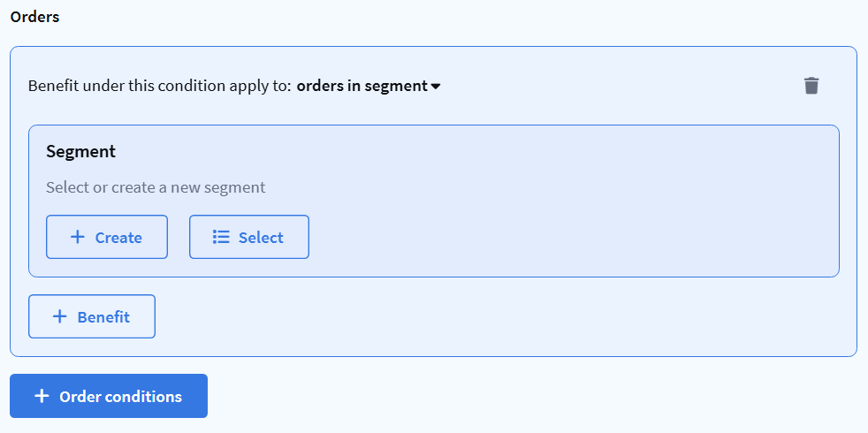Click the 'Orders' section title
Screen dimensions: 868x433
click(x=35, y=17)
